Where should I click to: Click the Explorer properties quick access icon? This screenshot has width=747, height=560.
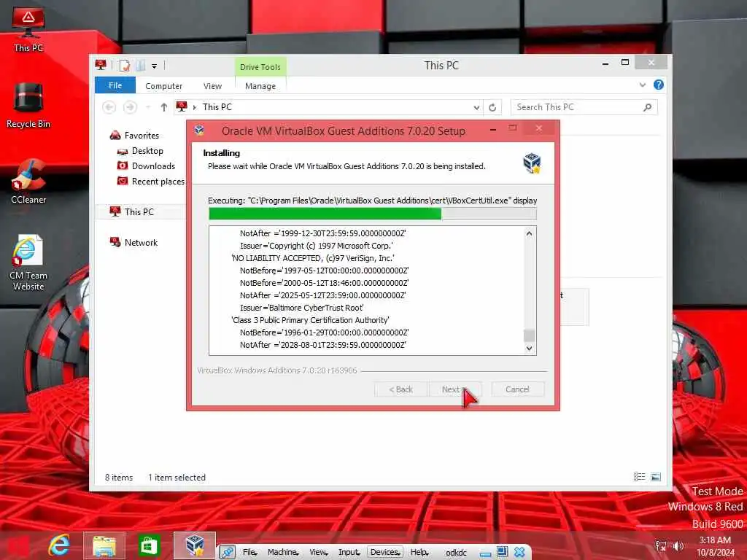tap(124, 66)
